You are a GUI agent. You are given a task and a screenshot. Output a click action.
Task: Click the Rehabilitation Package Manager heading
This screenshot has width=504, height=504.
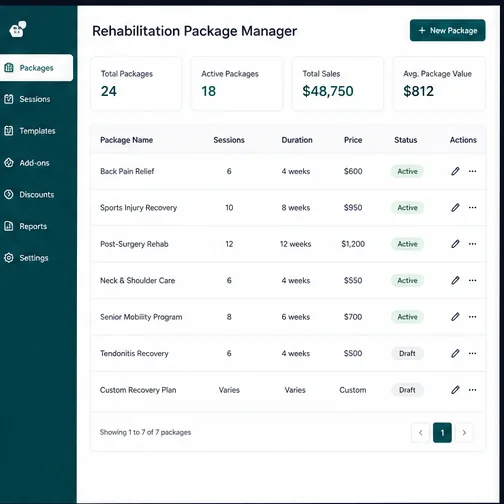[x=194, y=31]
